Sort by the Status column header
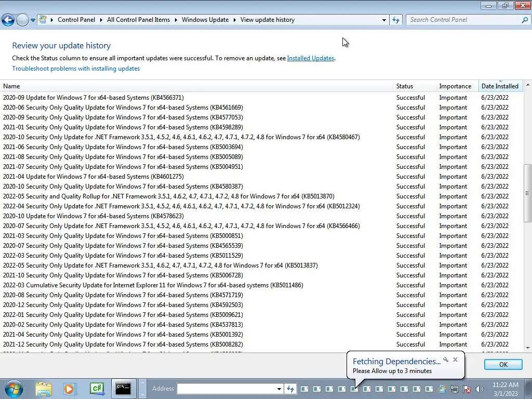532x399 pixels. (415, 86)
